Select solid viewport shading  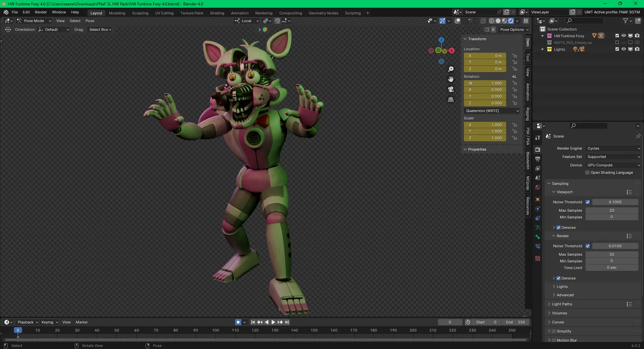(498, 21)
